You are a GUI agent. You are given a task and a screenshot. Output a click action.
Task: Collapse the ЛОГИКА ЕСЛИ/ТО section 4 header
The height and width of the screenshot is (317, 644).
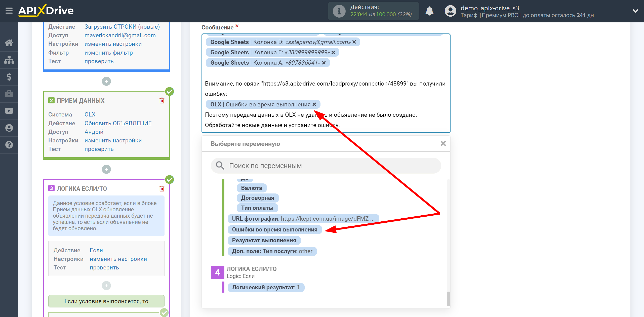click(244, 272)
